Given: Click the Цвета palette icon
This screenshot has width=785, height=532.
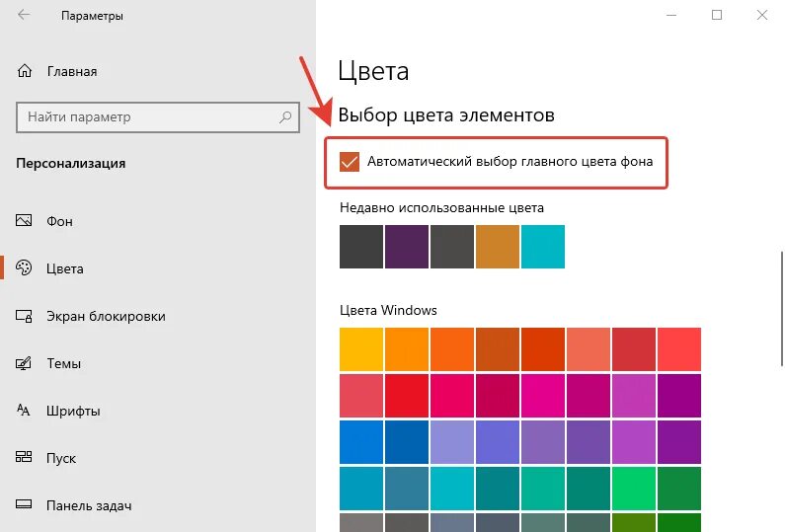Looking at the screenshot, I should (24, 267).
